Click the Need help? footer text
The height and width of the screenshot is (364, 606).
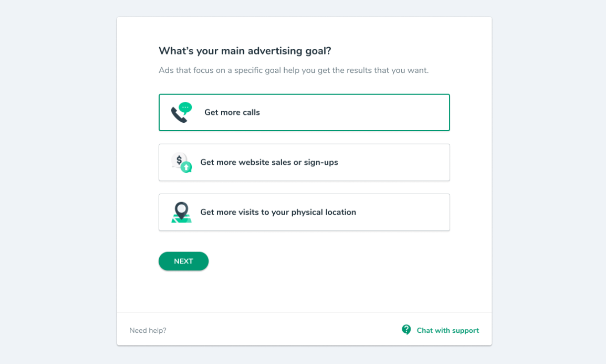click(148, 330)
